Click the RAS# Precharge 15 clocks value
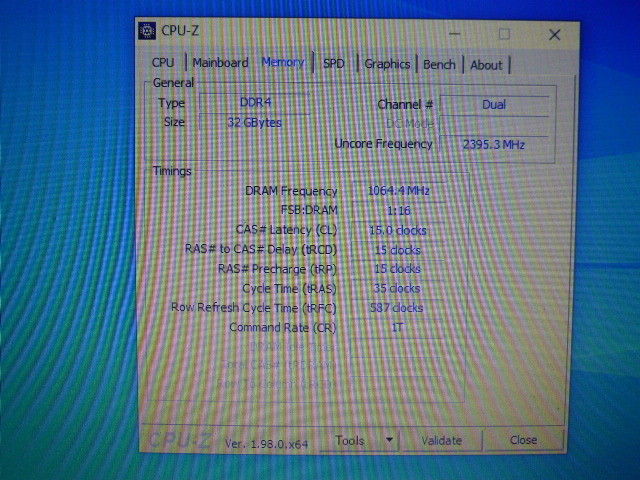Image resolution: width=640 pixels, height=480 pixels. [397, 269]
